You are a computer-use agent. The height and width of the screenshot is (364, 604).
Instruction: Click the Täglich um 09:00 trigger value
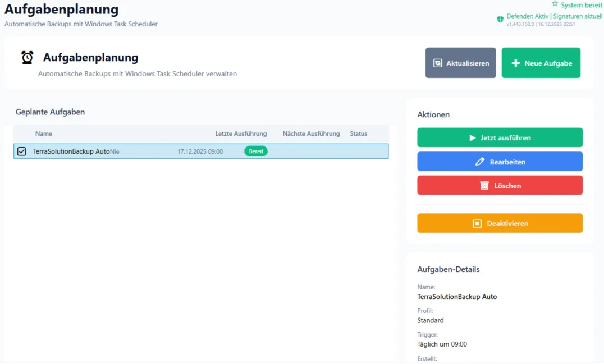(x=442, y=344)
